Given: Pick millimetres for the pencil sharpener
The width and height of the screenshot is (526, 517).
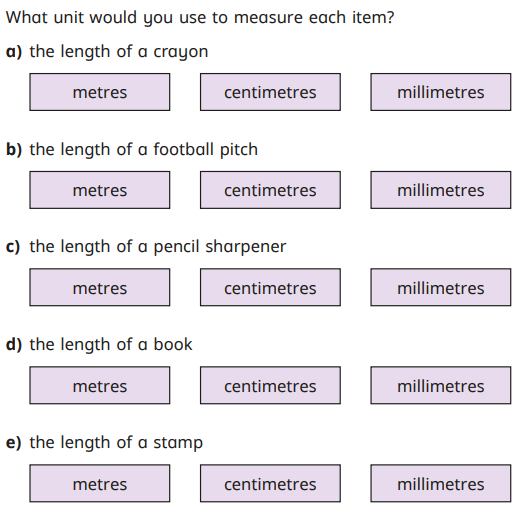Looking at the screenshot, I should tap(441, 287).
